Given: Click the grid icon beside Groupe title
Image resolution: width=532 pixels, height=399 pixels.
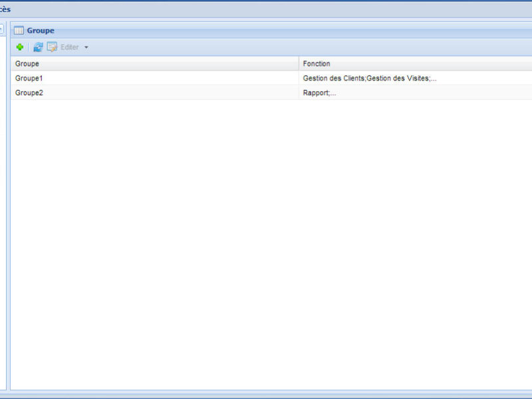Looking at the screenshot, I should (19, 31).
